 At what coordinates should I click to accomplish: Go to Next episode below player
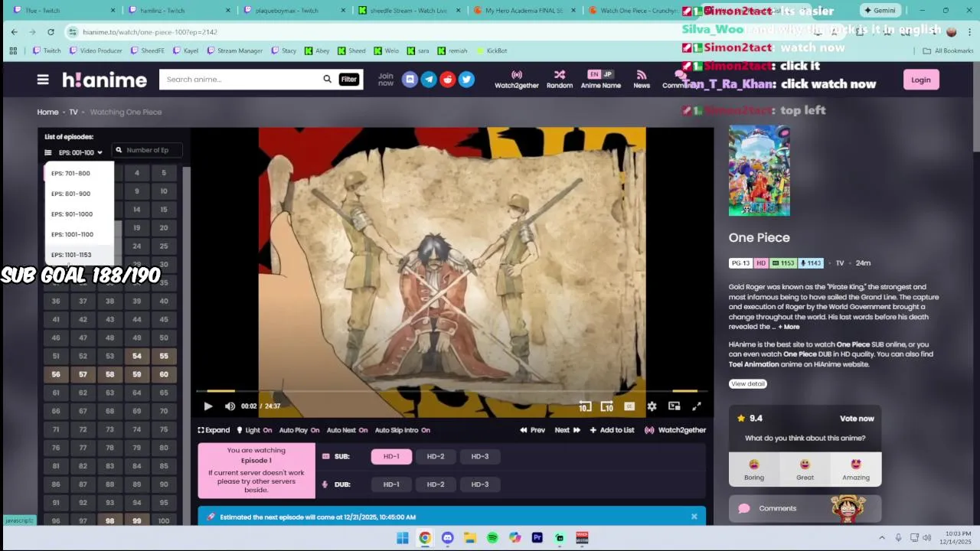(567, 430)
